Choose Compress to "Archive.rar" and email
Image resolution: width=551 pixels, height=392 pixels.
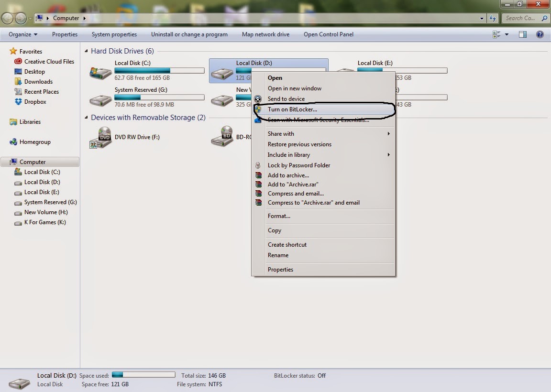[x=324, y=203]
